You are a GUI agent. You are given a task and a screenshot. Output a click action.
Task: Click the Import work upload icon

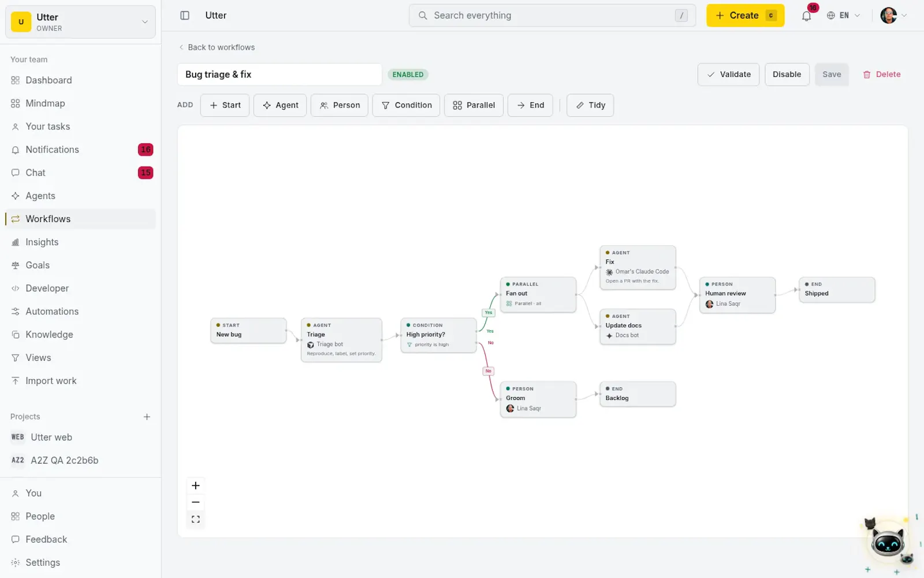(x=16, y=381)
